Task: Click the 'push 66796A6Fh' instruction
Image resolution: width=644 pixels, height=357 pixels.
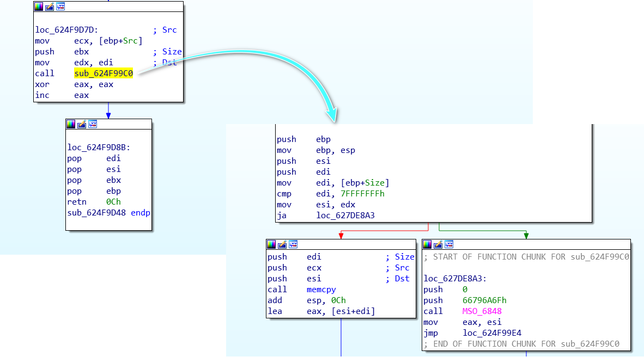Action: pos(465,300)
